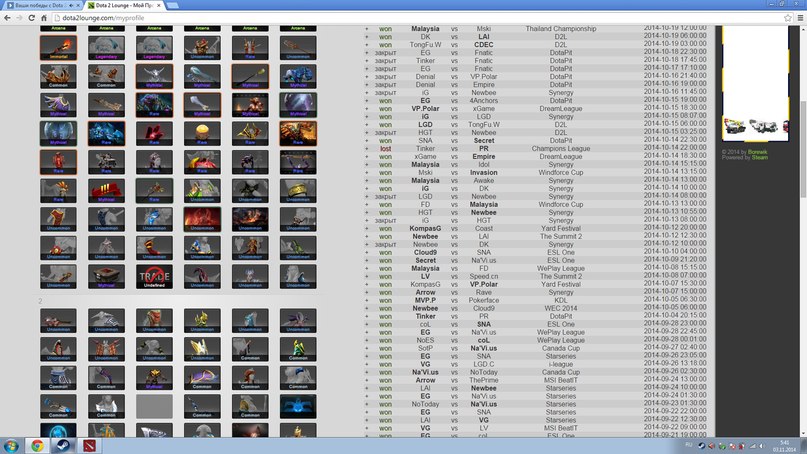This screenshot has height=454, width=807.
Task: Open the Chrome menu icon
Action: (800, 18)
